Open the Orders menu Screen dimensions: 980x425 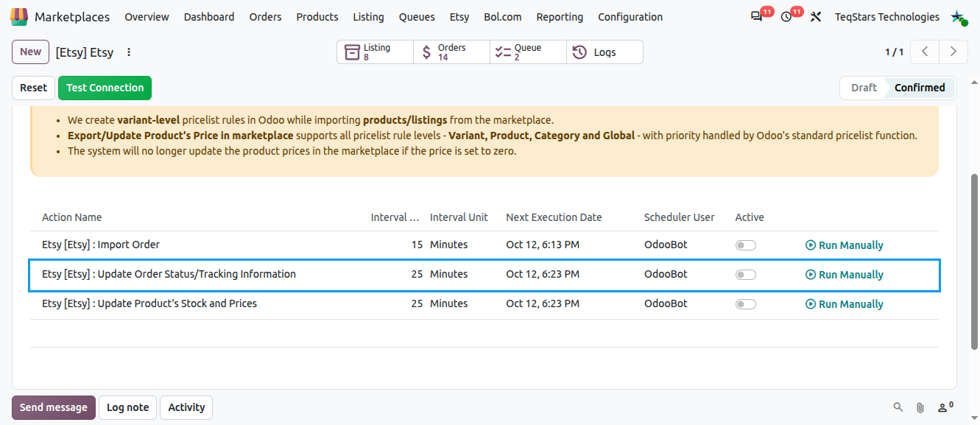(x=265, y=17)
